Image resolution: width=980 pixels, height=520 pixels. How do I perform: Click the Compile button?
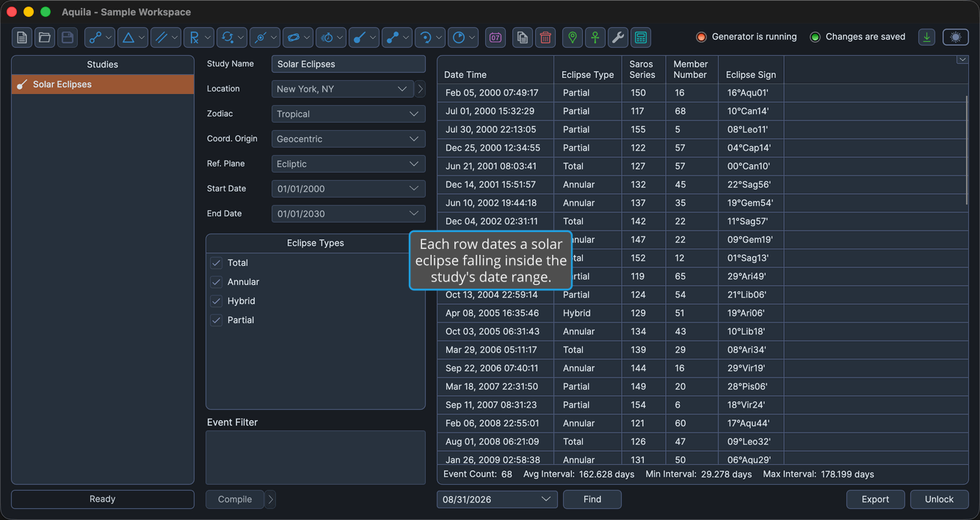(x=235, y=499)
